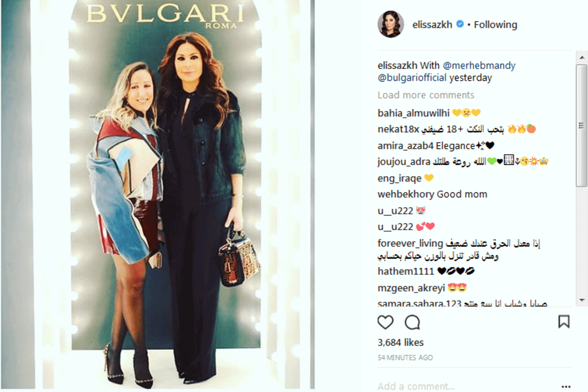Save post with bookmark icon
588x392 pixels.
(564, 322)
